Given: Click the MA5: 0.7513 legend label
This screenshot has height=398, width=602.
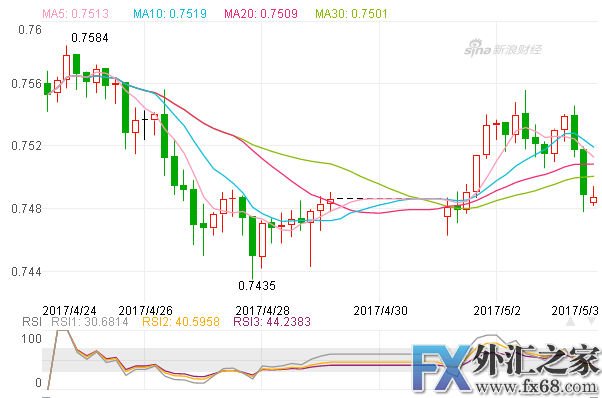Looking at the screenshot, I should (x=76, y=14).
